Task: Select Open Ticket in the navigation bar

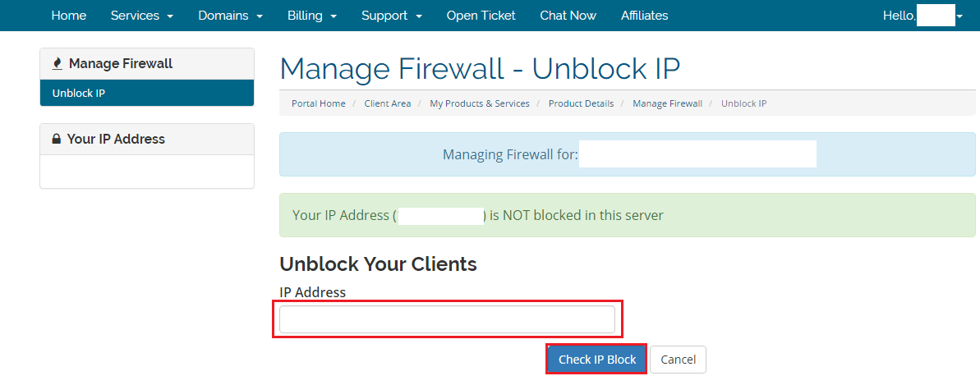Action: (x=481, y=16)
